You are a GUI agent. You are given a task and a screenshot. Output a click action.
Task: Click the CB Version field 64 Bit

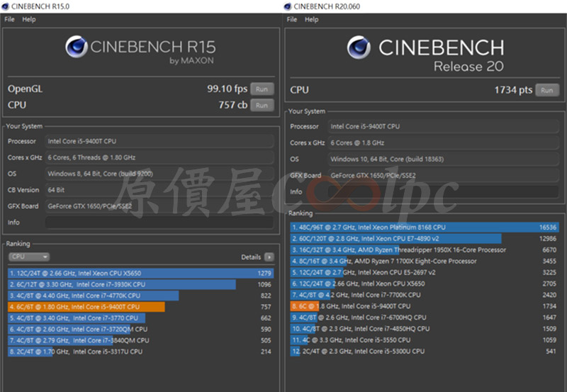(159, 190)
